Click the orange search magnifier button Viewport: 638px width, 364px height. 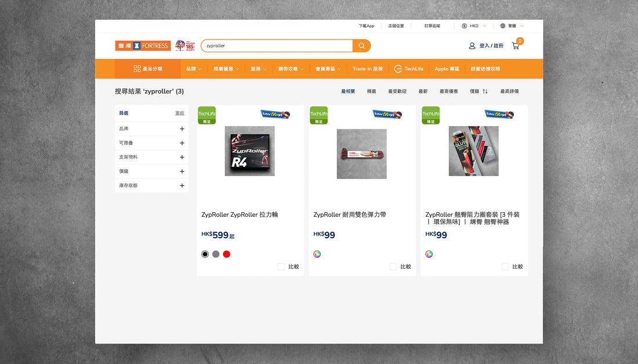coord(361,46)
